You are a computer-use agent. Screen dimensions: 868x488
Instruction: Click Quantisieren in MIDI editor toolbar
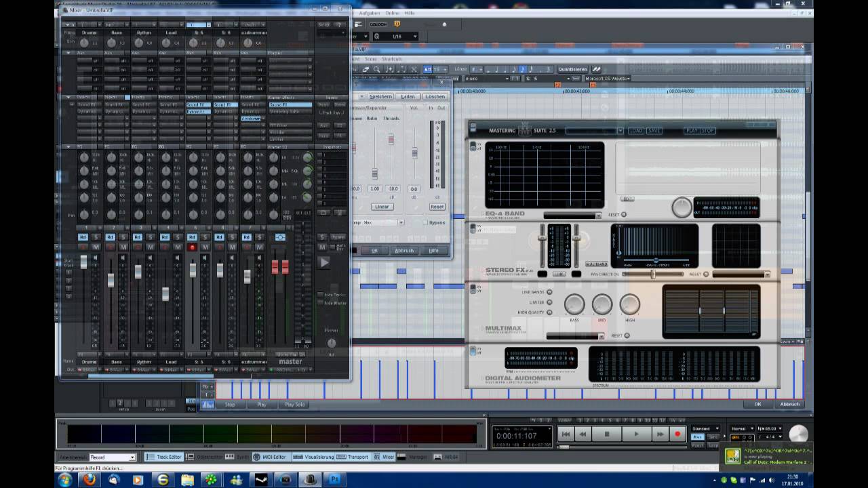click(572, 69)
